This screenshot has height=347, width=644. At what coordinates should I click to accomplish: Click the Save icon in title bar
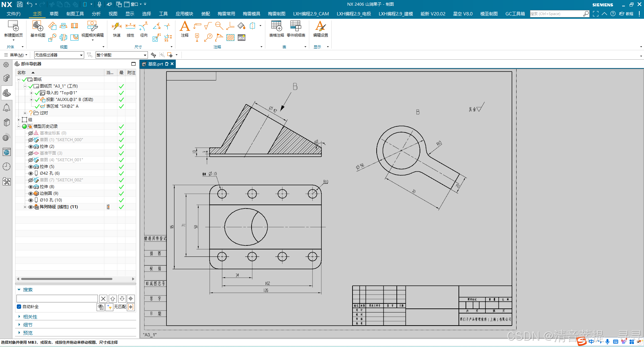(x=19, y=4)
